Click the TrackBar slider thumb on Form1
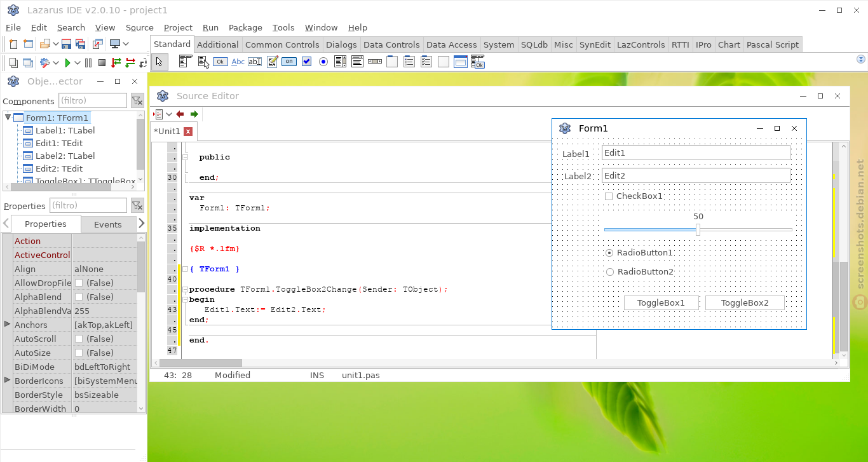868x462 pixels. (698, 229)
